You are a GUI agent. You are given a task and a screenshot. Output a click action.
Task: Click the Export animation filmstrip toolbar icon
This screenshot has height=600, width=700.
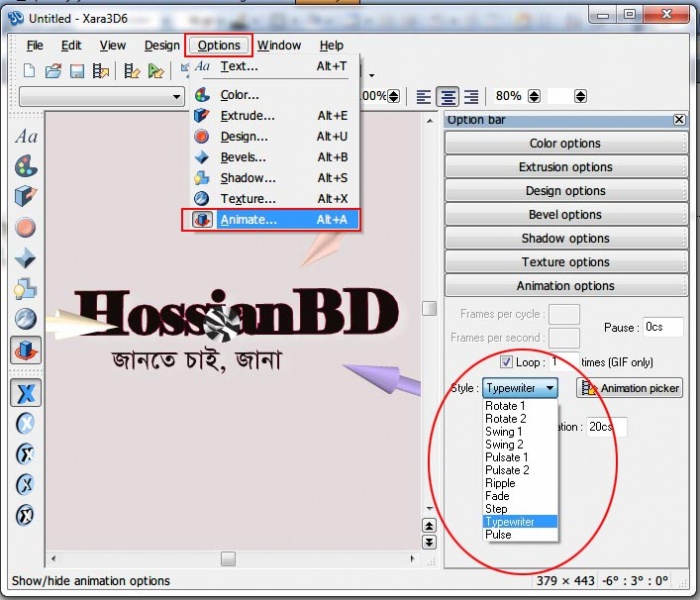101,71
